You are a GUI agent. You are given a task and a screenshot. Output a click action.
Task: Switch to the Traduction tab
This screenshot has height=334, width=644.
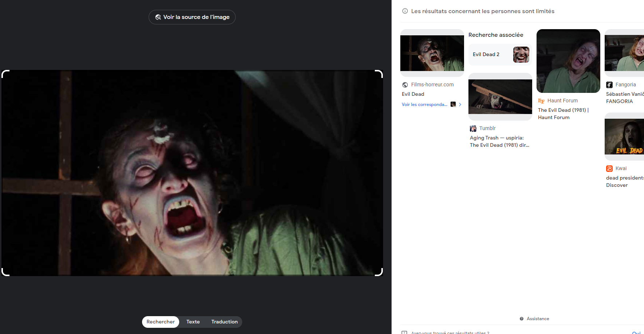tap(224, 322)
